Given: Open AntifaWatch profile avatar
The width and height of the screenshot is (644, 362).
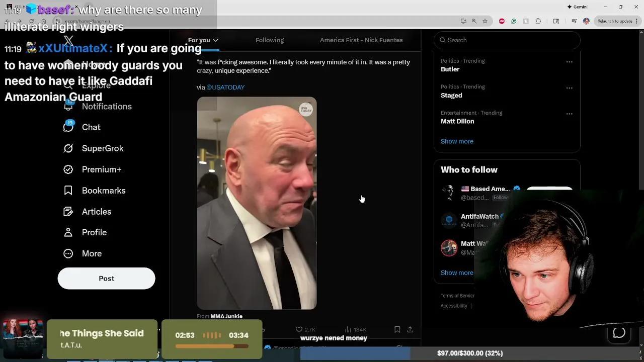Looking at the screenshot, I should [x=449, y=220].
